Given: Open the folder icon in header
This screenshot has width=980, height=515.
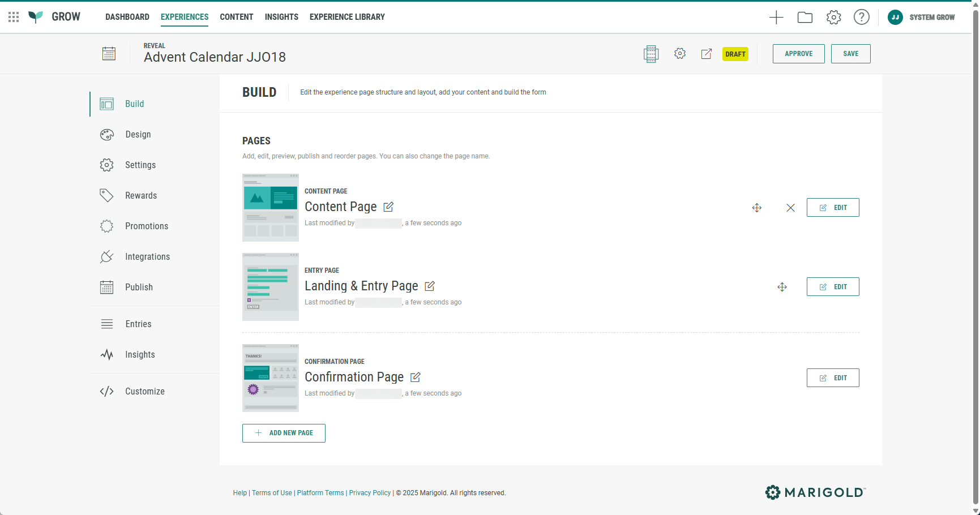Looking at the screenshot, I should pyautogui.click(x=804, y=18).
